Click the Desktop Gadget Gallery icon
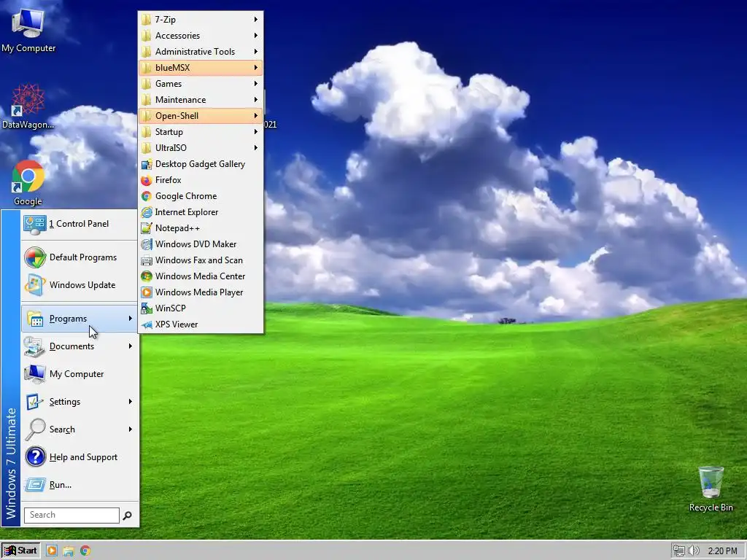 146,164
